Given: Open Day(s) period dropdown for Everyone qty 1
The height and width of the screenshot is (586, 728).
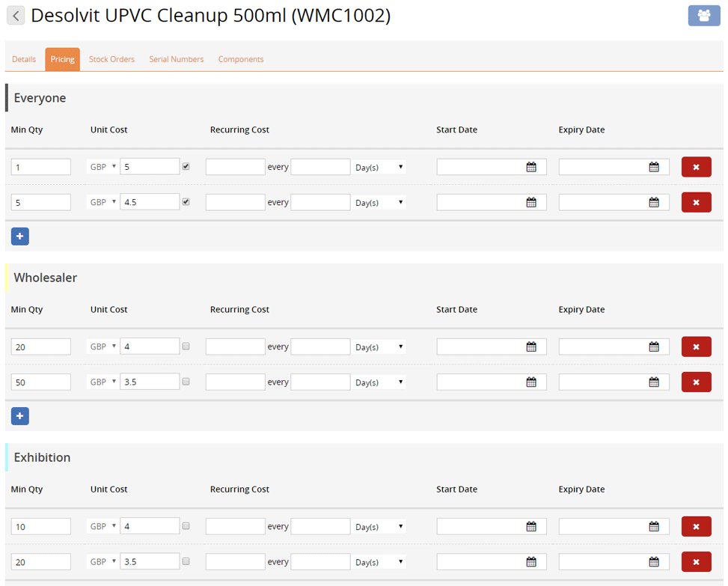Looking at the screenshot, I should click(x=379, y=167).
